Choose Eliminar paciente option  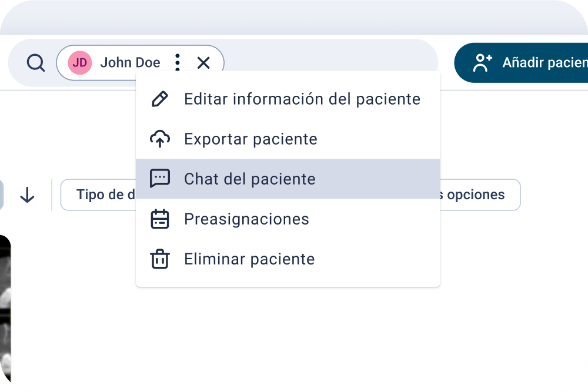click(288, 259)
